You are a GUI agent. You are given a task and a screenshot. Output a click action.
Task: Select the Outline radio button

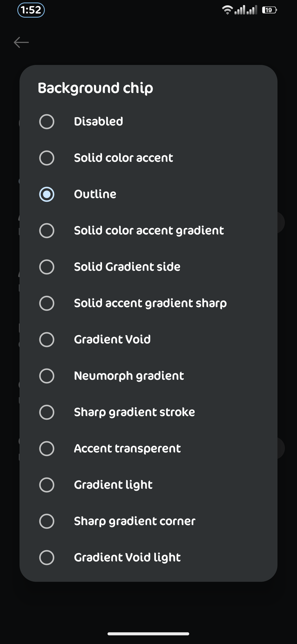tap(47, 194)
